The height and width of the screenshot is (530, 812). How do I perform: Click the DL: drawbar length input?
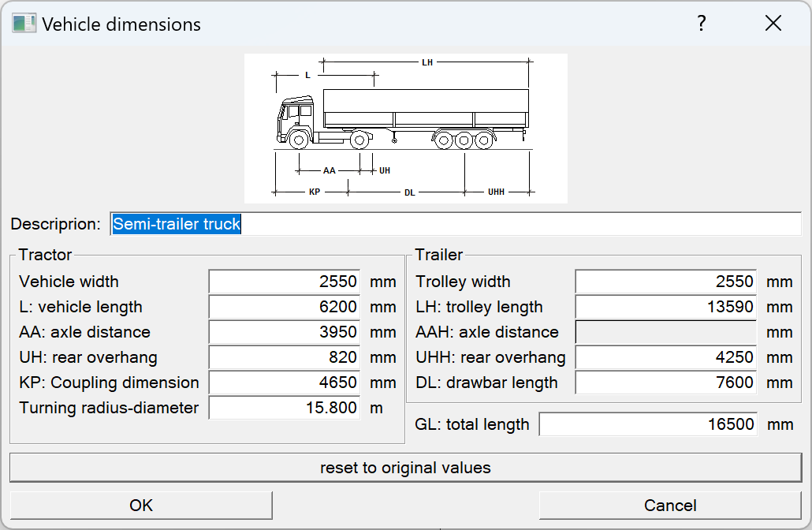click(665, 383)
